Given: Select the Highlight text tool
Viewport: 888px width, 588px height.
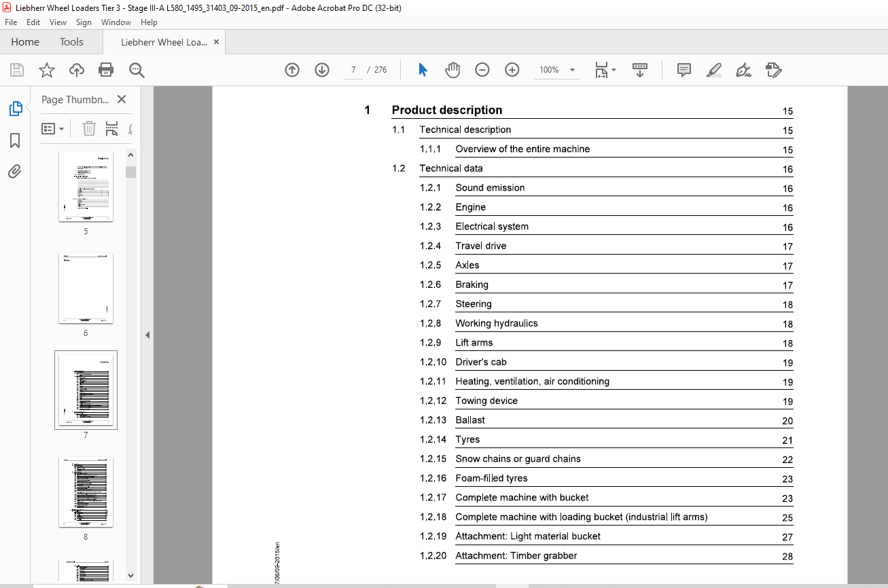Looking at the screenshot, I should coord(713,70).
